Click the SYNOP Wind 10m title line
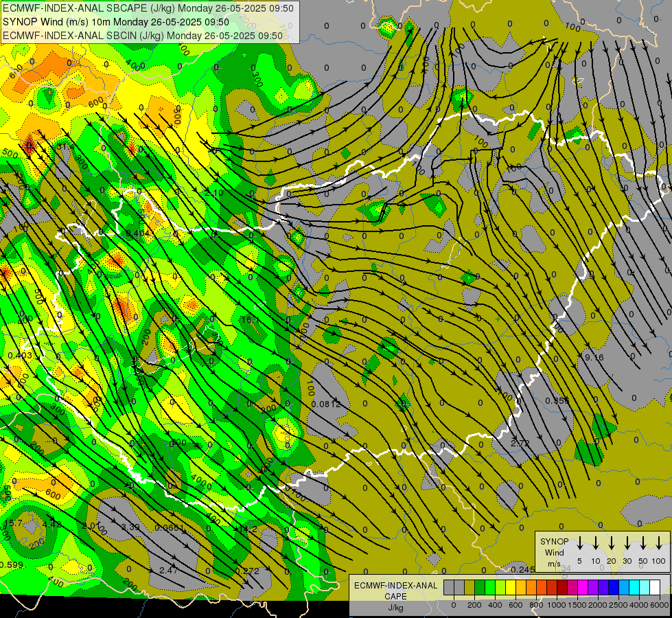 click(x=116, y=22)
